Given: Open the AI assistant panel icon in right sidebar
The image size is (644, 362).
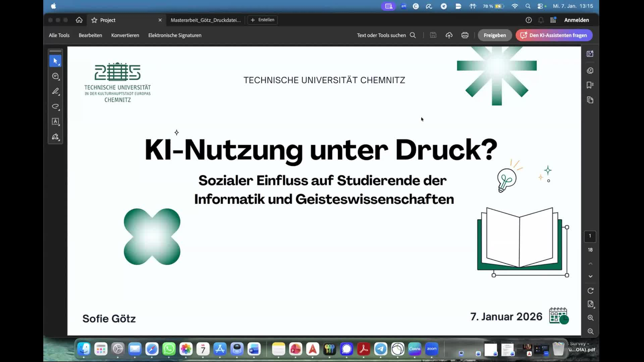Looking at the screenshot, I should pyautogui.click(x=590, y=54).
